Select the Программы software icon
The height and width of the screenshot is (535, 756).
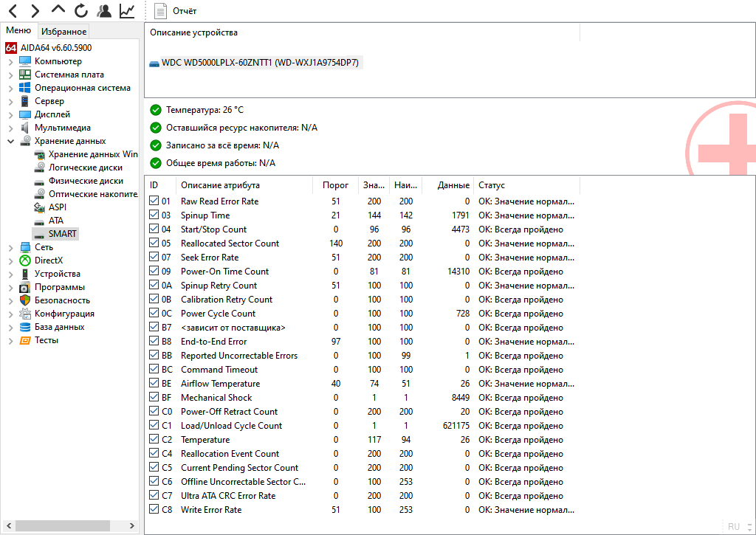pyautogui.click(x=24, y=287)
